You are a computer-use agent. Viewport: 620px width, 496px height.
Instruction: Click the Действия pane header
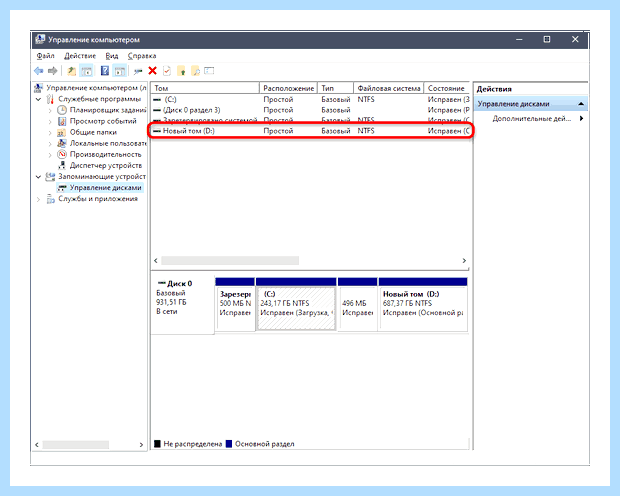click(x=531, y=89)
